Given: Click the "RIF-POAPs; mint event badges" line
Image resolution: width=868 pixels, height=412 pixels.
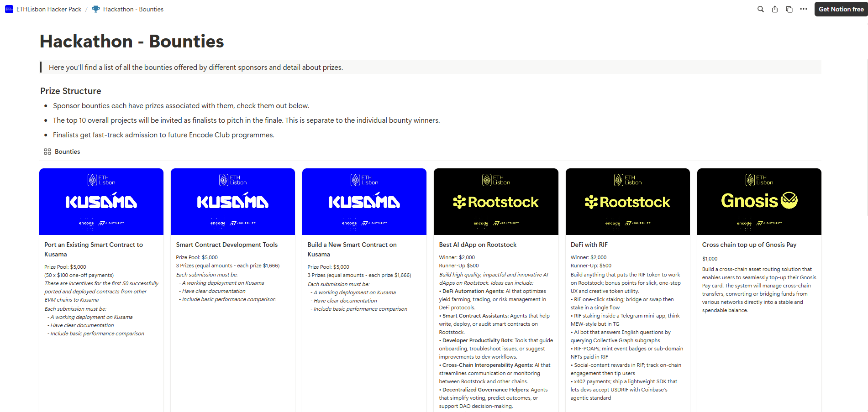Looking at the screenshot, I should 627,353.
